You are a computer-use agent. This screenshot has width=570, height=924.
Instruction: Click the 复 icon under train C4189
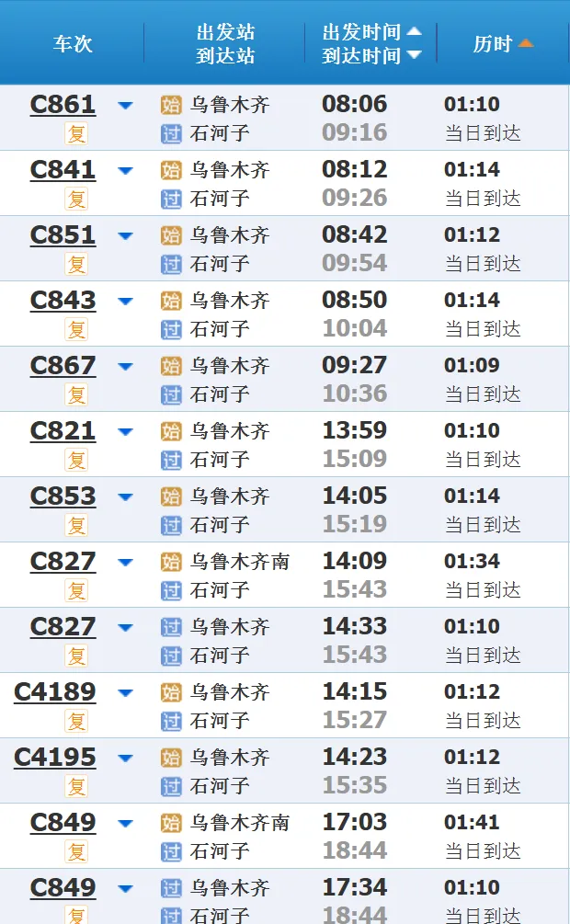pyautogui.click(x=76, y=722)
